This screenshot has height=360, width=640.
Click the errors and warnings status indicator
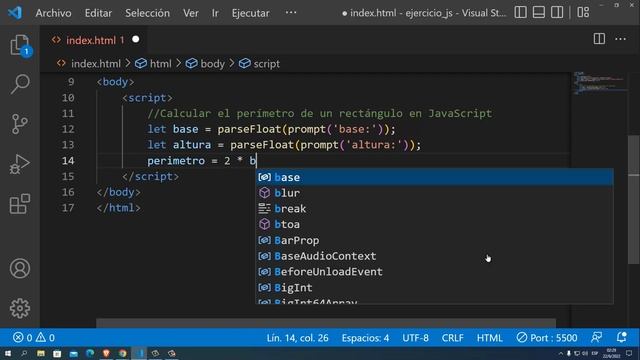pos(34,338)
